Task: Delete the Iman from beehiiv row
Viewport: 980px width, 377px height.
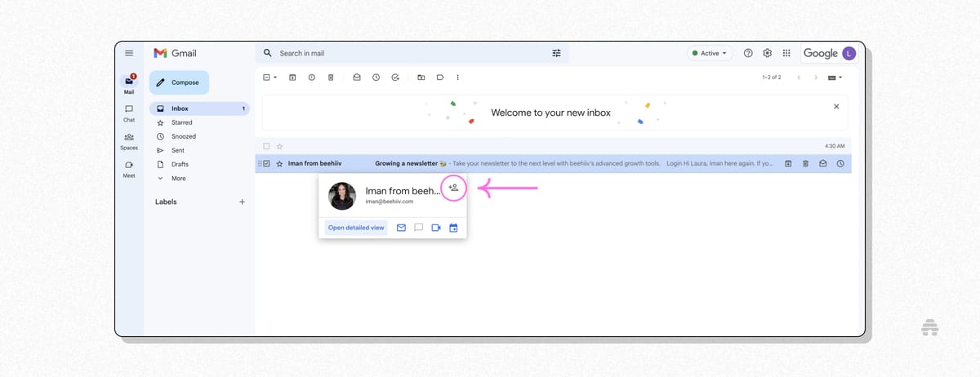Action: (x=805, y=163)
